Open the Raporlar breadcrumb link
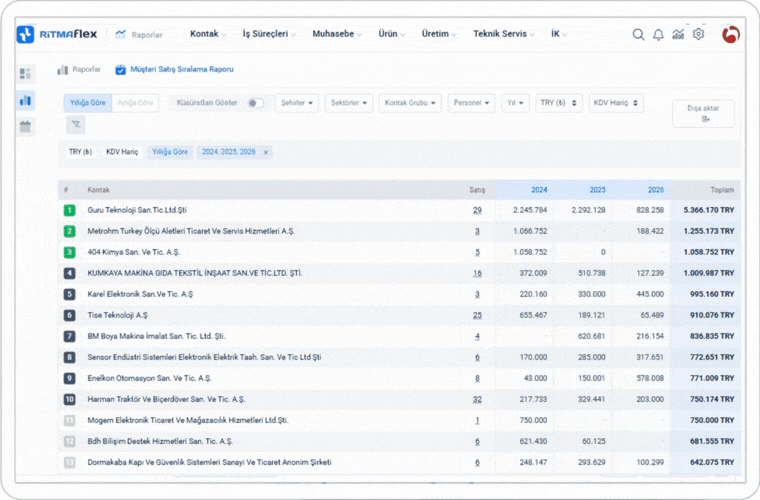This screenshot has height=500, width=760. click(x=79, y=70)
